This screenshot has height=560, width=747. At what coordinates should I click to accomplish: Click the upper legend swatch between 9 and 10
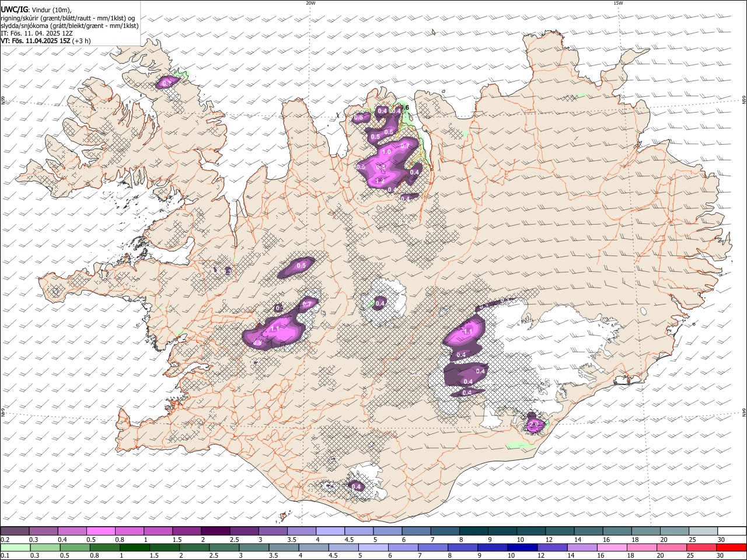501,531
